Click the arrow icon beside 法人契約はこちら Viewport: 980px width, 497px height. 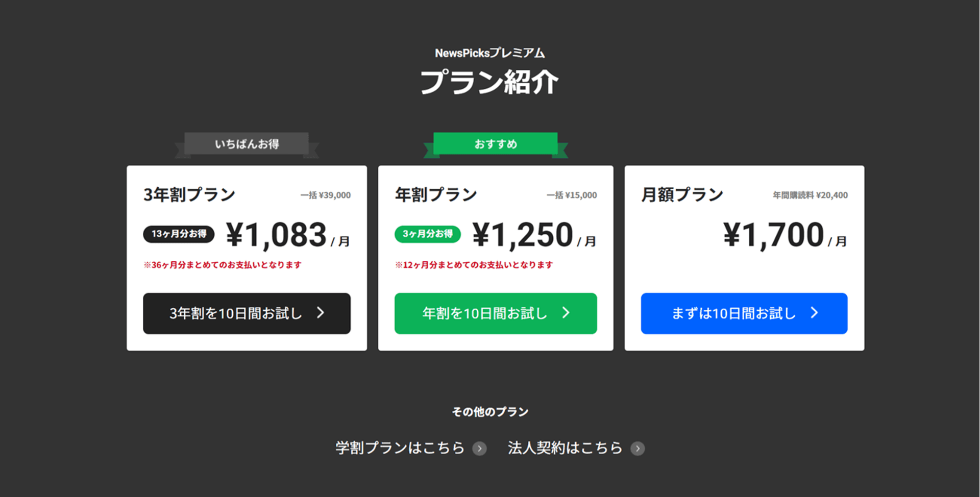click(x=638, y=449)
